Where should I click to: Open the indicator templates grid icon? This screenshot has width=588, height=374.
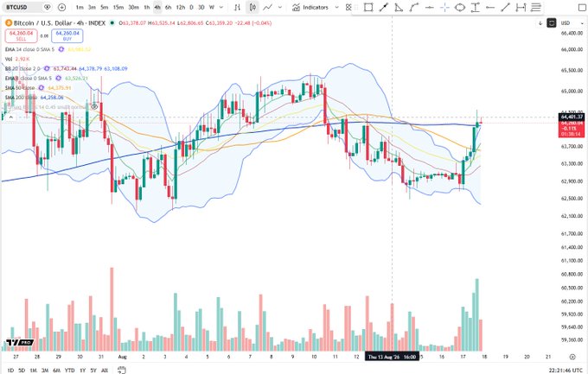tap(348, 7)
